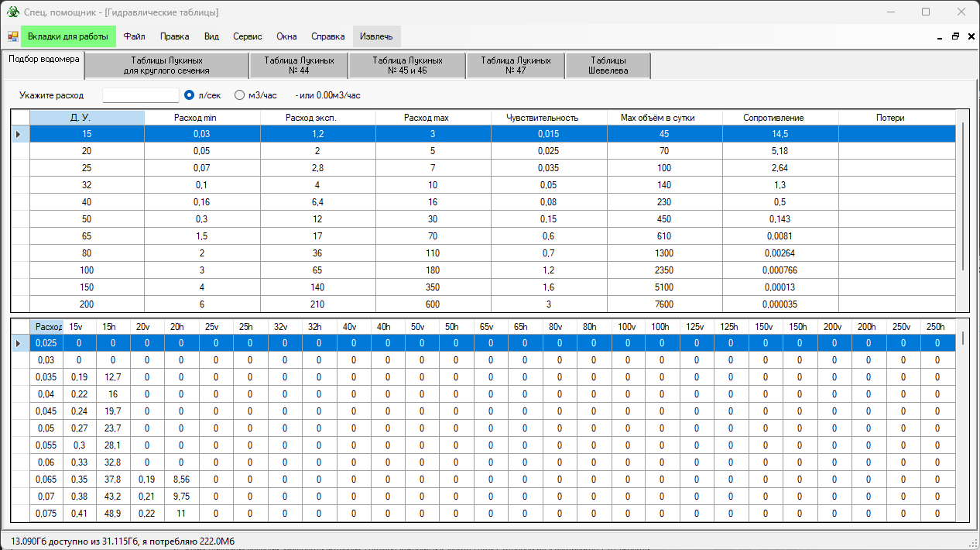Switch to Таблицы Шевелева tab
980x550 pixels.
(x=608, y=66)
